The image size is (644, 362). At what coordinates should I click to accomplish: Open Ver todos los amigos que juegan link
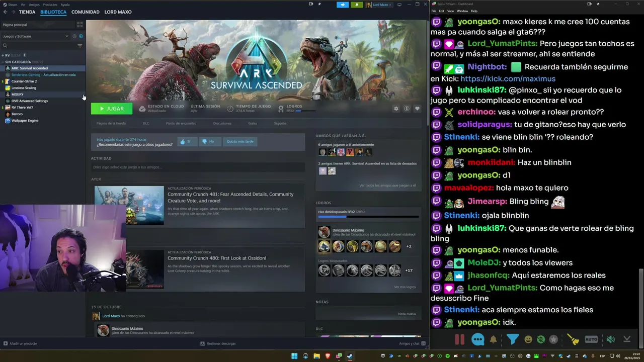(387, 186)
